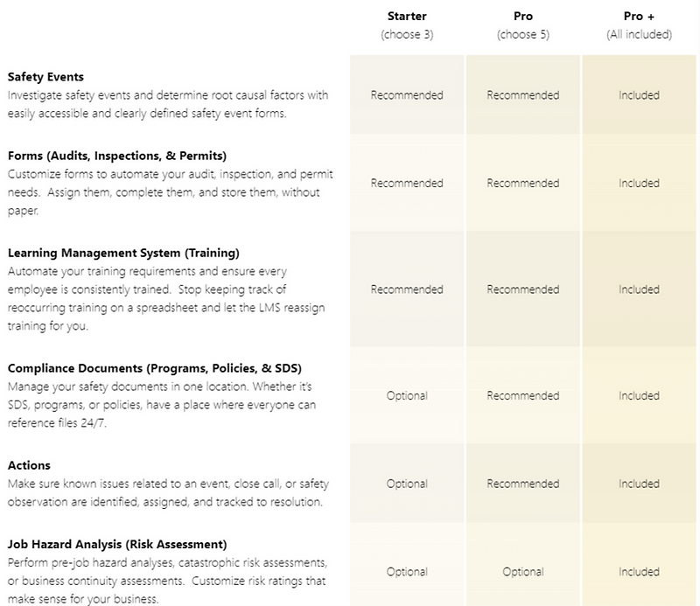Select Pro + Included cell for Safety Events

pos(639,95)
